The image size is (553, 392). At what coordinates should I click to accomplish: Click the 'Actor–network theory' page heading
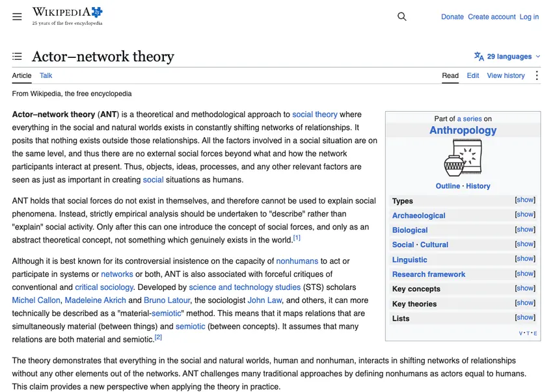coord(103,57)
